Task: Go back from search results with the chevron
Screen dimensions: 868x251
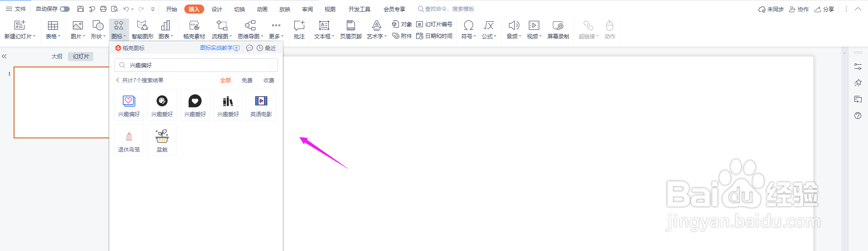Action: coord(118,80)
